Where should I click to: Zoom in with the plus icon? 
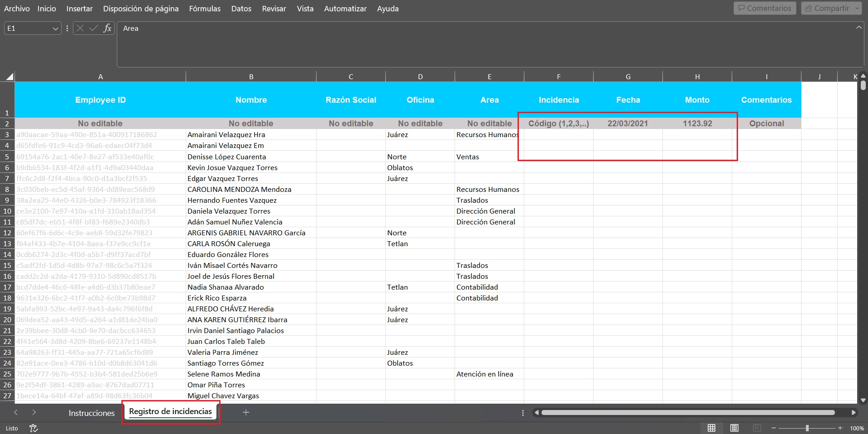pyautogui.click(x=840, y=428)
